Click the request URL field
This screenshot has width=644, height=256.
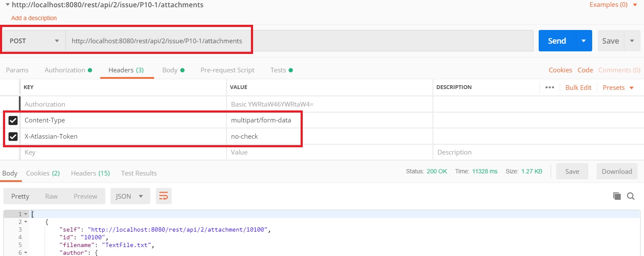coord(299,41)
